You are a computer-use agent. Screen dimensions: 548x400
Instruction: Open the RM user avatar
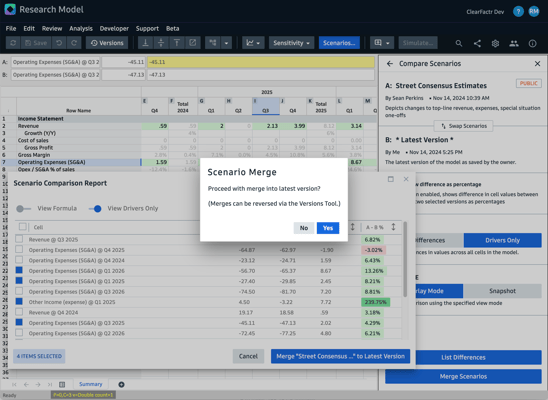point(534,11)
